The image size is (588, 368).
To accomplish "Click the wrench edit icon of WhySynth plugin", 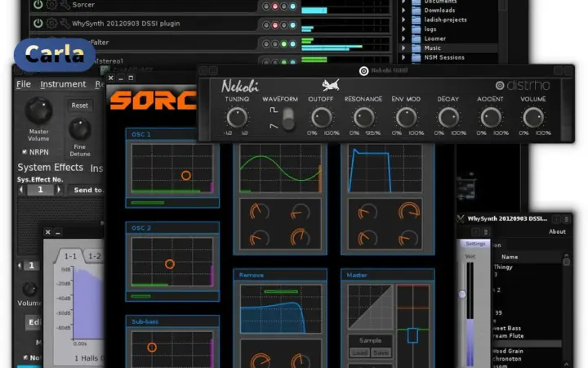I will [x=65, y=23].
